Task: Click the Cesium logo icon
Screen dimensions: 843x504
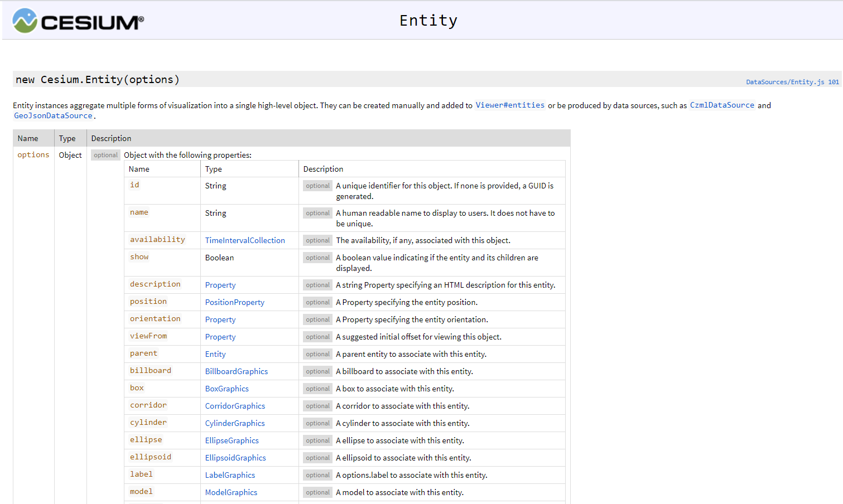Action: point(25,21)
